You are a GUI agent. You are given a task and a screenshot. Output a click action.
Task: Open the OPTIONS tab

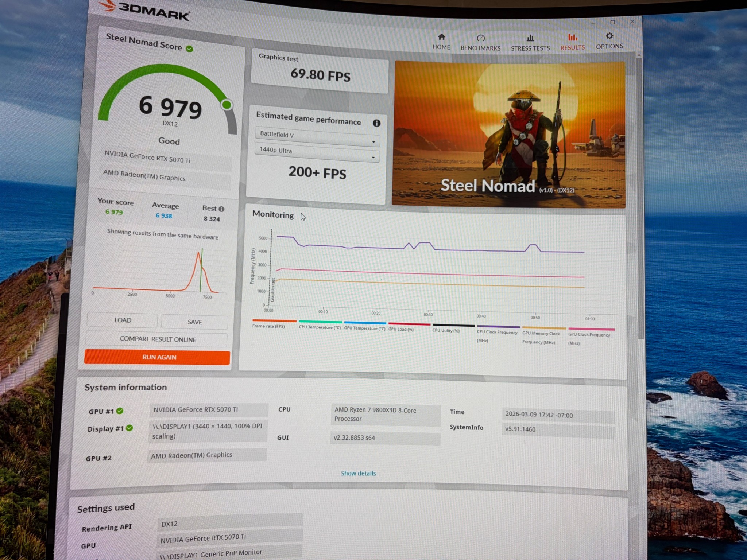[x=609, y=41]
